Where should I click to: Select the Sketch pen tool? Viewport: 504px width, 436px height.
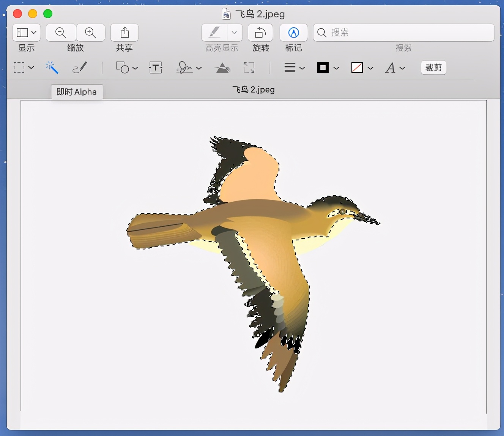click(x=80, y=68)
